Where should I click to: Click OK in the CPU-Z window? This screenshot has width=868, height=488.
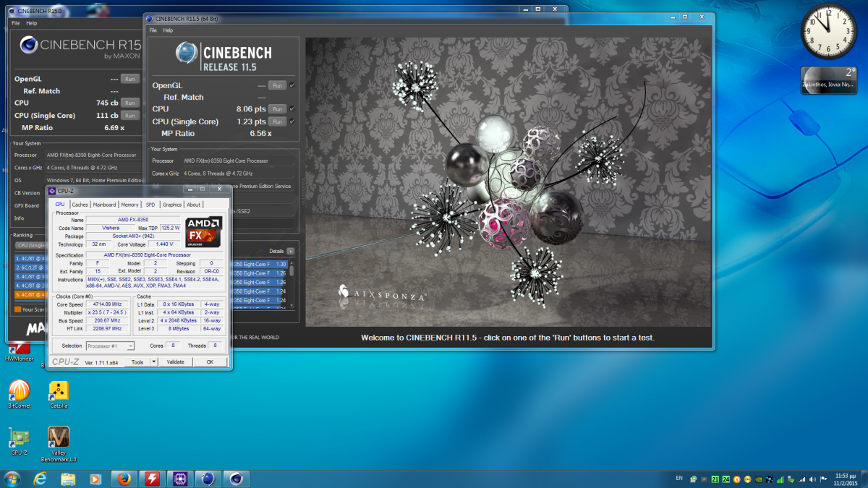click(210, 361)
